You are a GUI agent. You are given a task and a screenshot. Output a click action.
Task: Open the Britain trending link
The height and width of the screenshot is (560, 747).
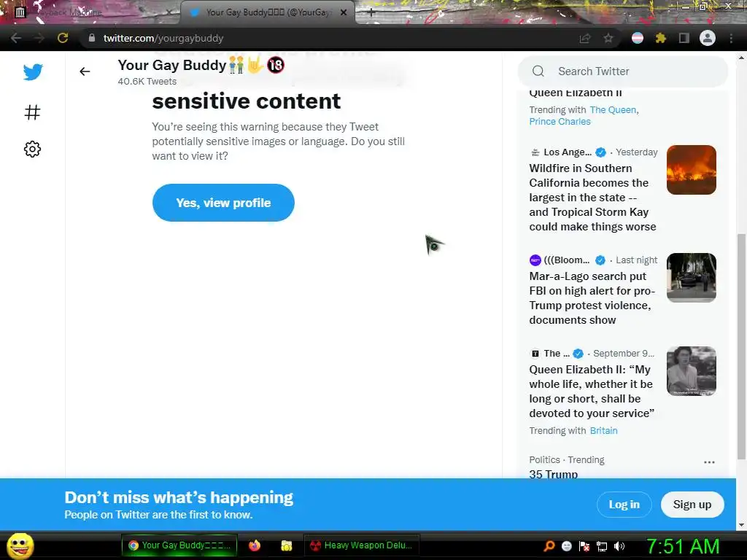[603, 430]
